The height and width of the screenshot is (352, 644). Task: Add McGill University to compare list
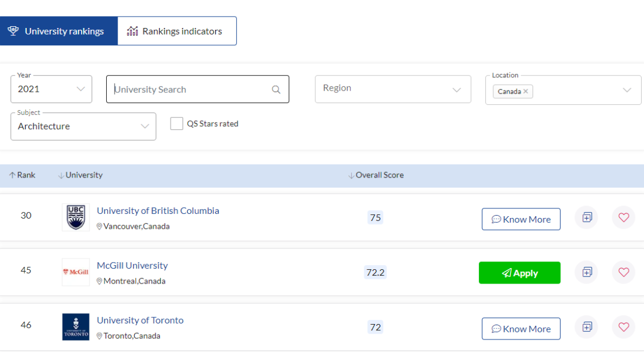[x=587, y=272]
